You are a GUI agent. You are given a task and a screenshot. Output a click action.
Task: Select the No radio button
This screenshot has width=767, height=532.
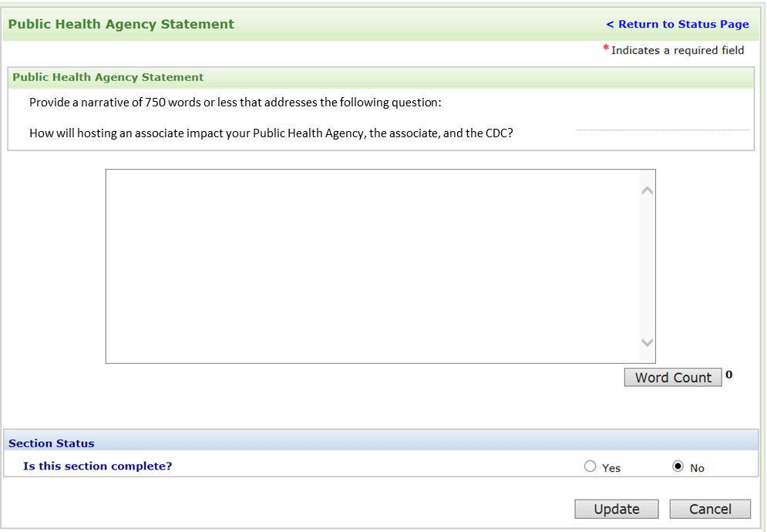tap(678, 466)
